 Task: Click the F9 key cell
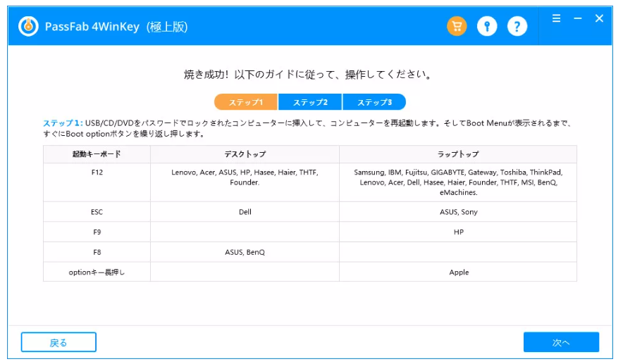click(x=97, y=232)
